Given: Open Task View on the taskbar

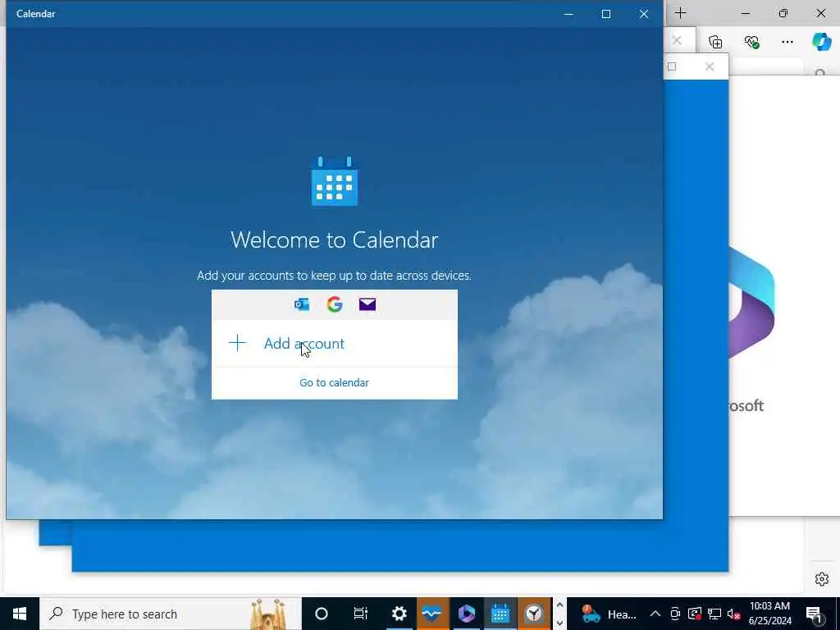Looking at the screenshot, I should 361,614.
